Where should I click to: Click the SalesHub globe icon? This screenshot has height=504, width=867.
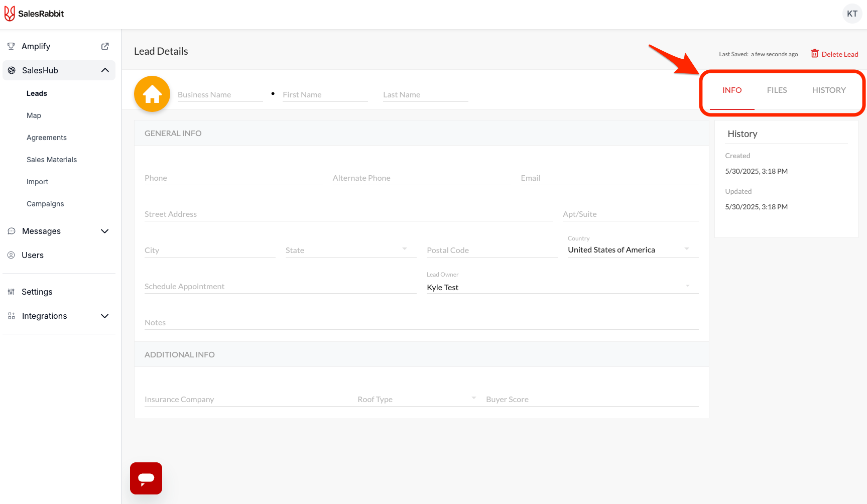[12, 70]
